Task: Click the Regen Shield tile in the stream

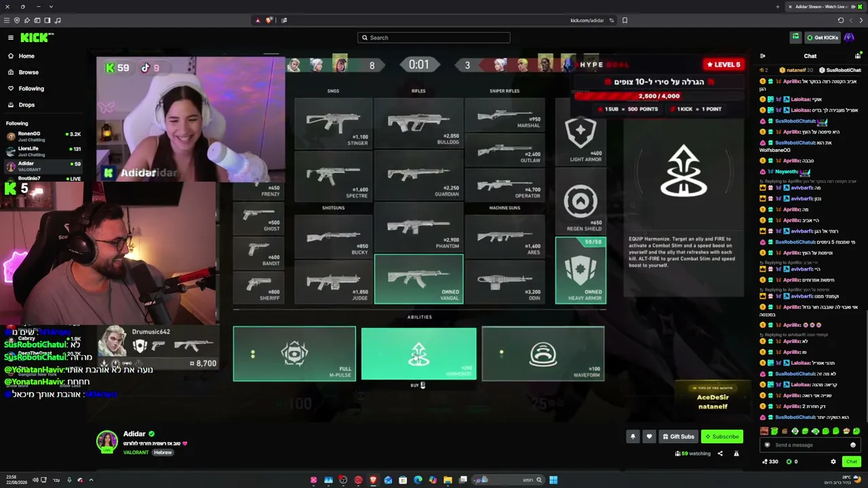Action: pyautogui.click(x=580, y=201)
